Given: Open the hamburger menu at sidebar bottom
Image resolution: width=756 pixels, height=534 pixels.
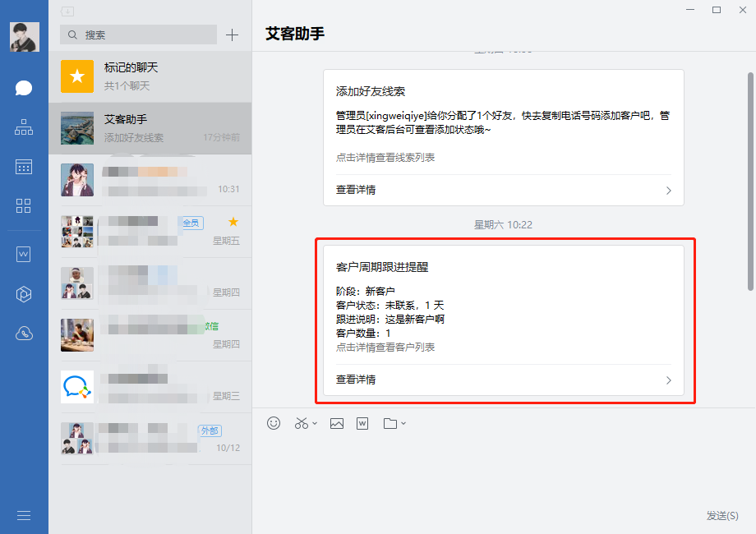Looking at the screenshot, I should [24, 515].
